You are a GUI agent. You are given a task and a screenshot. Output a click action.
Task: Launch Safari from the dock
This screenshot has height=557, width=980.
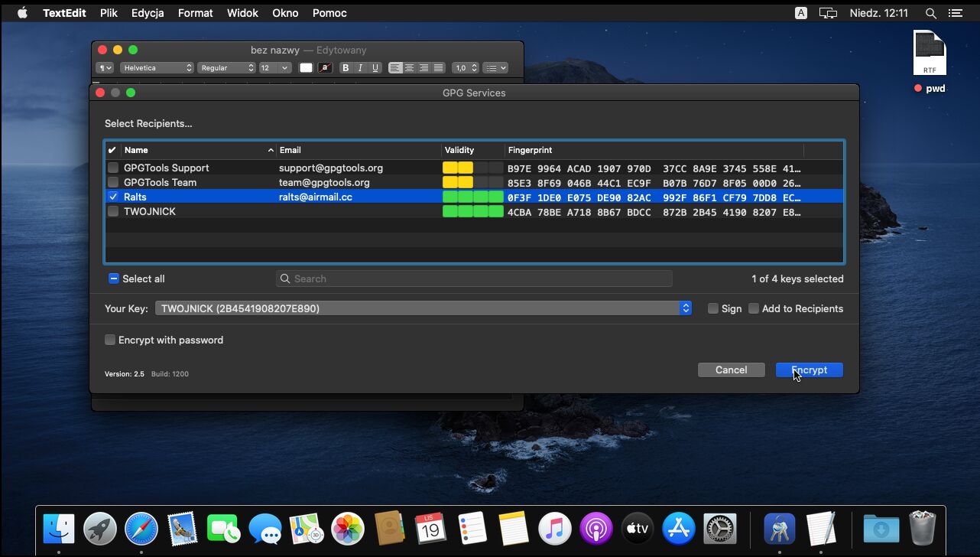point(141,528)
